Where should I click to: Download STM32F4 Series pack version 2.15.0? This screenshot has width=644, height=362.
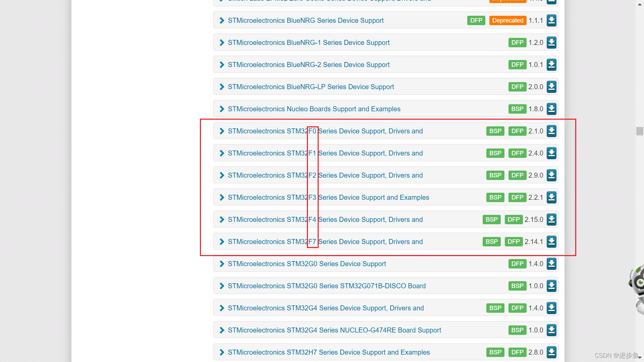tap(551, 220)
